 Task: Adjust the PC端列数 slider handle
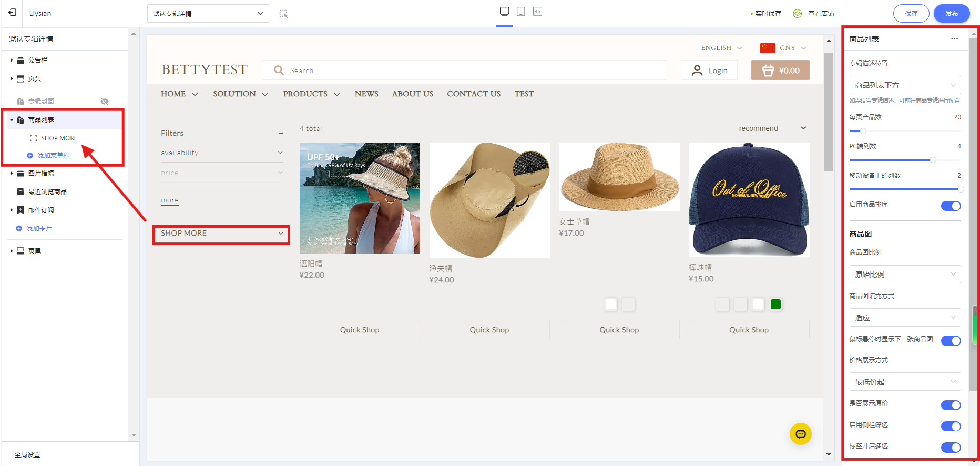coord(933,160)
